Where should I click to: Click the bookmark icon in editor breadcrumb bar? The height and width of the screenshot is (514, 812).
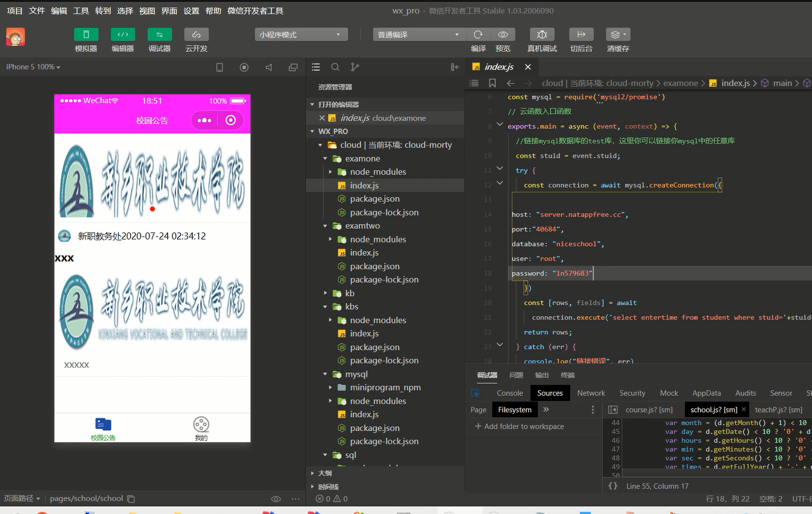tap(492, 83)
